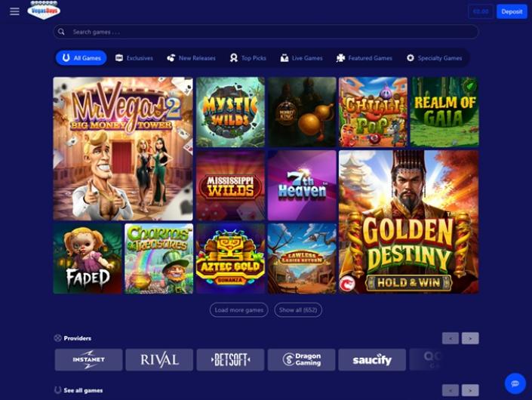The height and width of the screenshot is (400, 532).
Task: Show next providers with right arrow
Action: [470, 338]
